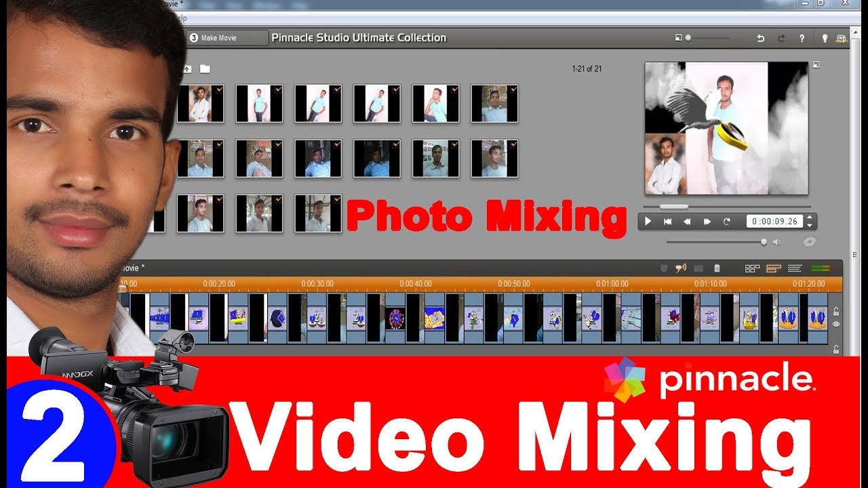Click the fast reverse button
868x488 pixels.
pos(687,221)
